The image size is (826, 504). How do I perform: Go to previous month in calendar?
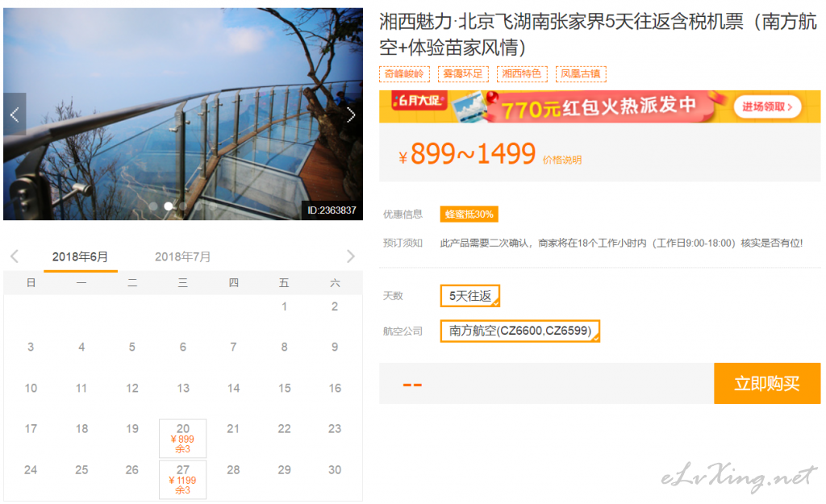click(x=15, y=256)
